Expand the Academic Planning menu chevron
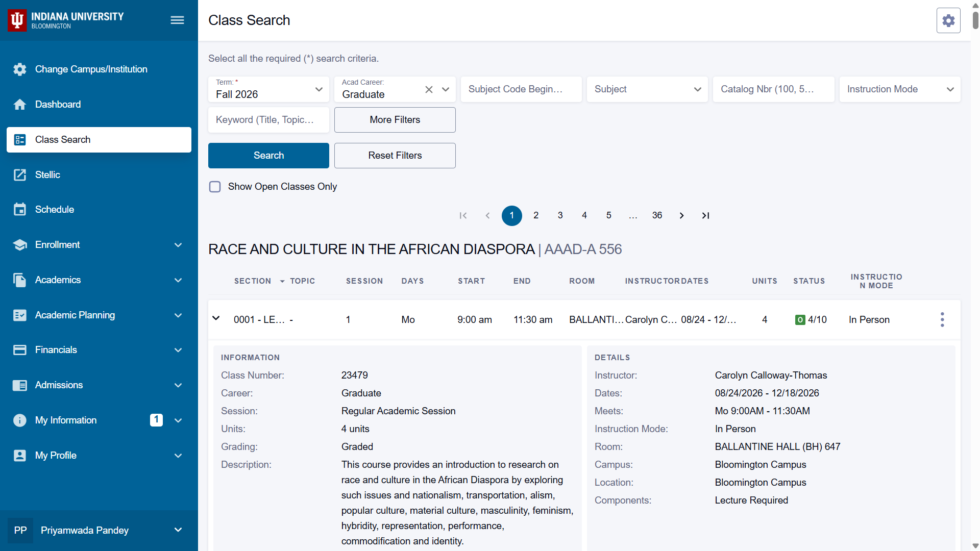This screenshot has width=980, height=551. click(178, 315)
